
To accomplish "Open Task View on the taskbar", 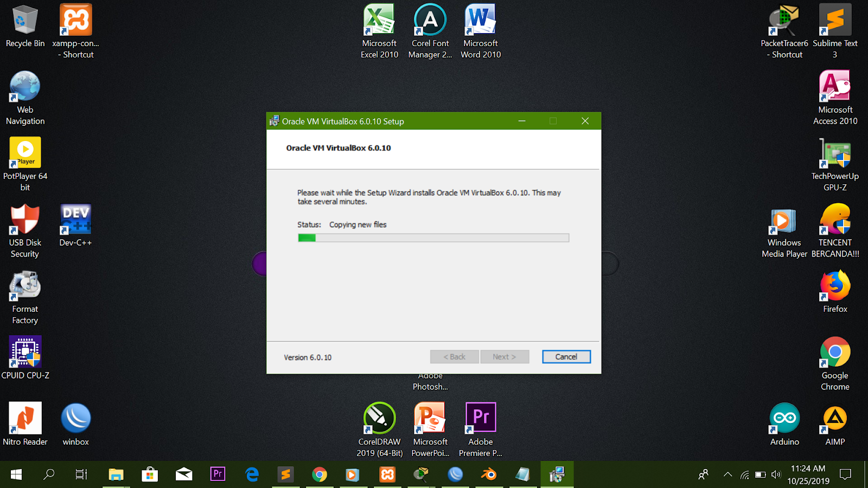I will (81, 474).
